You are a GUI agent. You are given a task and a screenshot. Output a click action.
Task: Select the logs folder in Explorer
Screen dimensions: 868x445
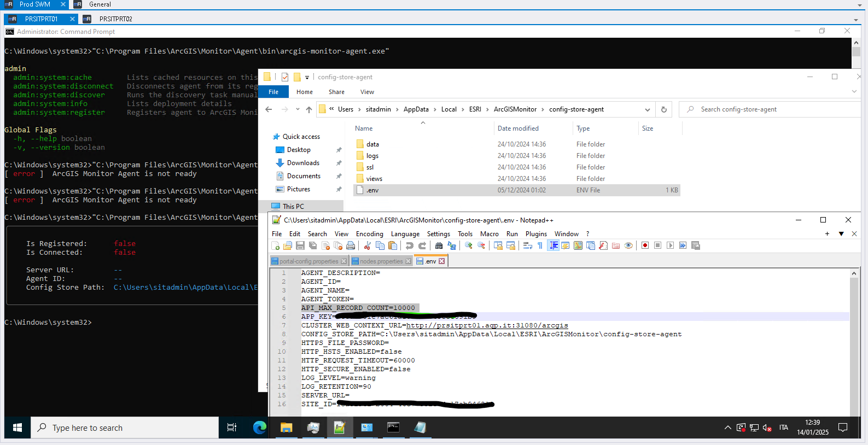click(372, 156)
